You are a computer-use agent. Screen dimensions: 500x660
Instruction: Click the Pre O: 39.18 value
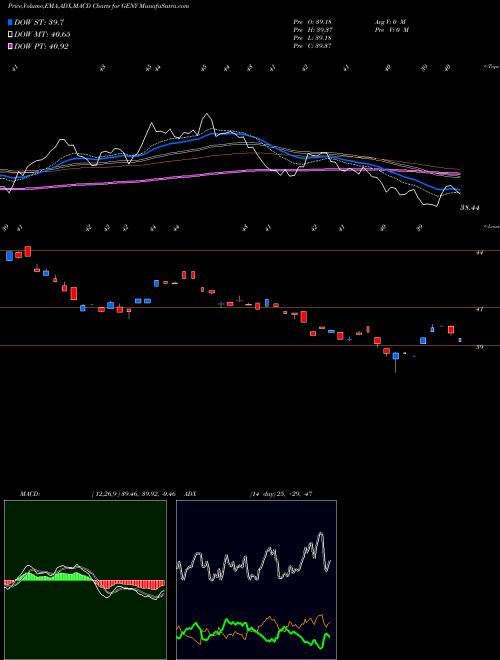point(313,22)
